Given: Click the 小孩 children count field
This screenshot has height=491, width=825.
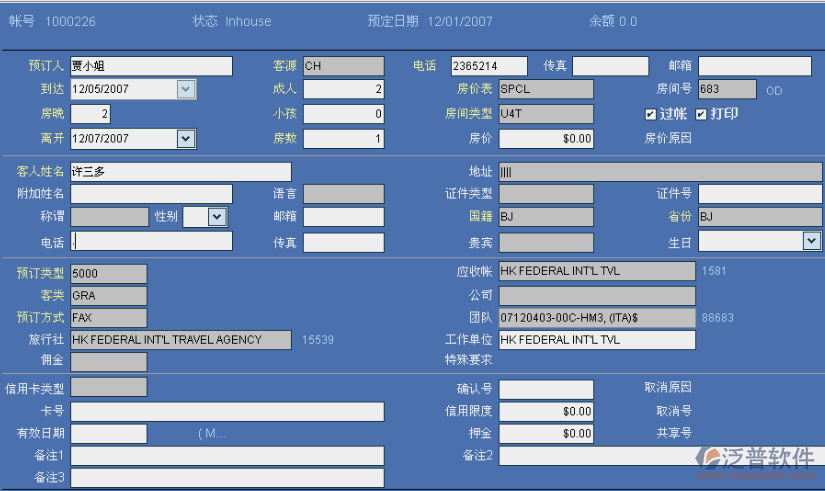Looking at the screenshot, I should pyautogui.click(x=344, y=114).
